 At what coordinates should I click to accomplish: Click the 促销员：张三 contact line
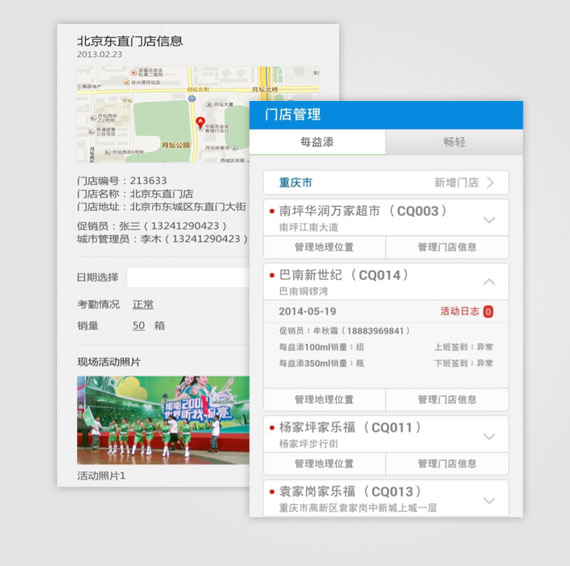[152, 226]
